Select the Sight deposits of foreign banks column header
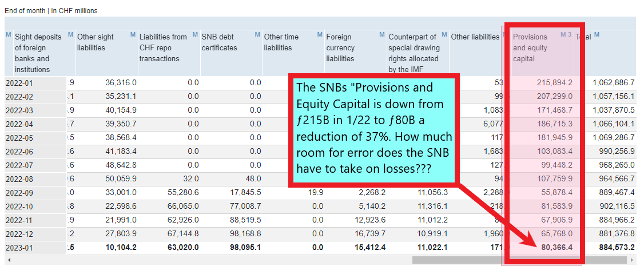The height and width of the screenshot is (266, 644). [38, 53]
